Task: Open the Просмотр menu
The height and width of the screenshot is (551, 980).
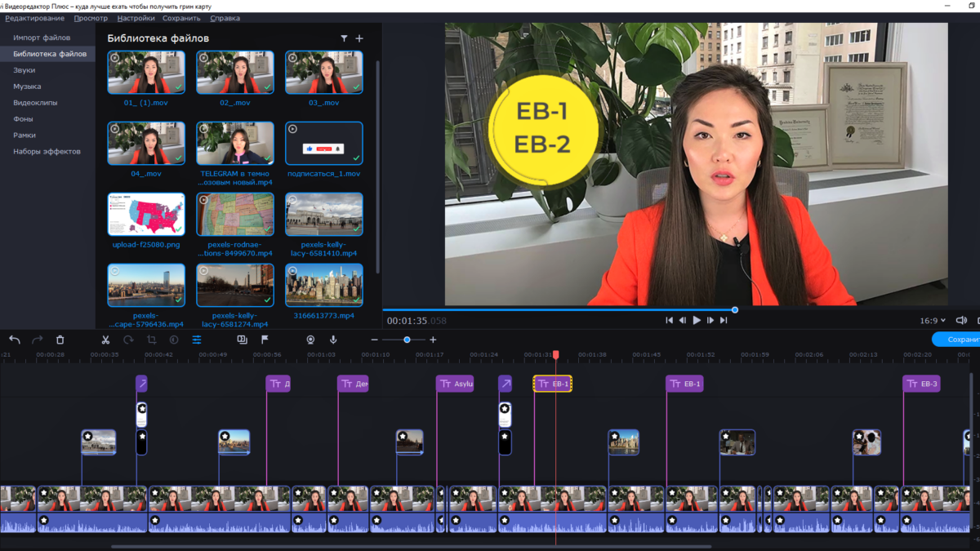Action: point(91,18)
